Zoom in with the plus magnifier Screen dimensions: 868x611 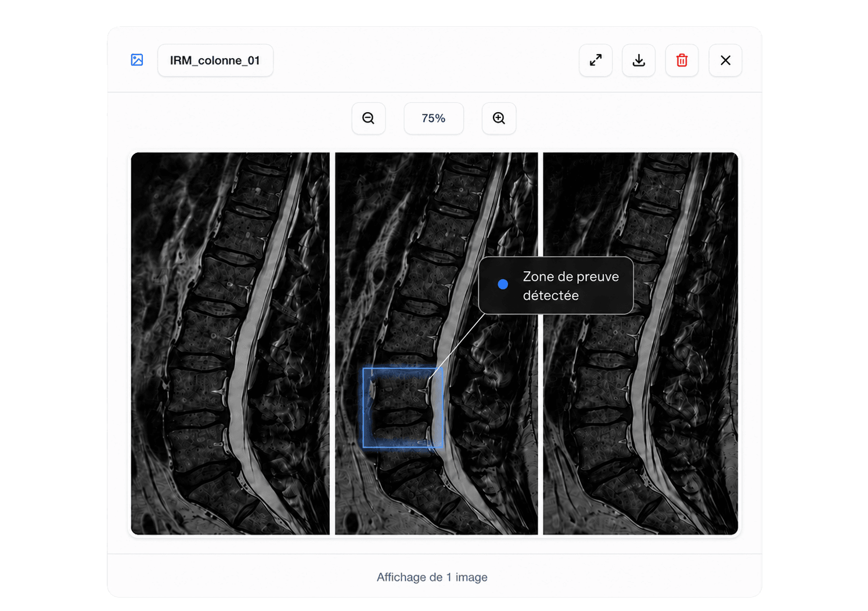[499, 118]
